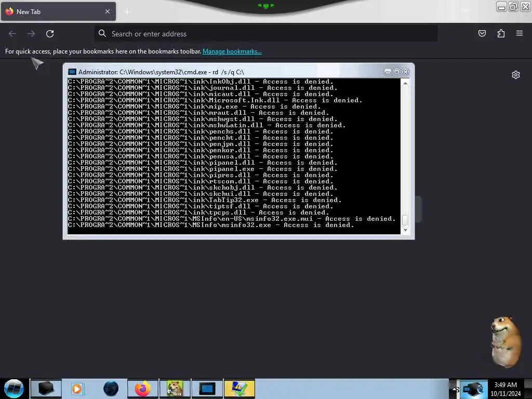Open the clock showing 3:49 AM
This screenshot has width=532, height=399.
tap(506, 389)
